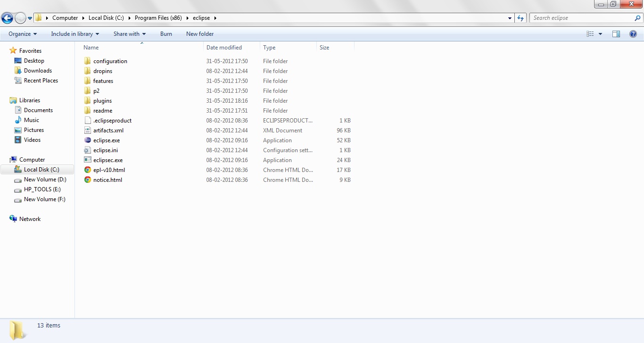Click Favorites star in navigation pane
The height and width of the screenshot is (343, 644).
(x=13, y=50)
